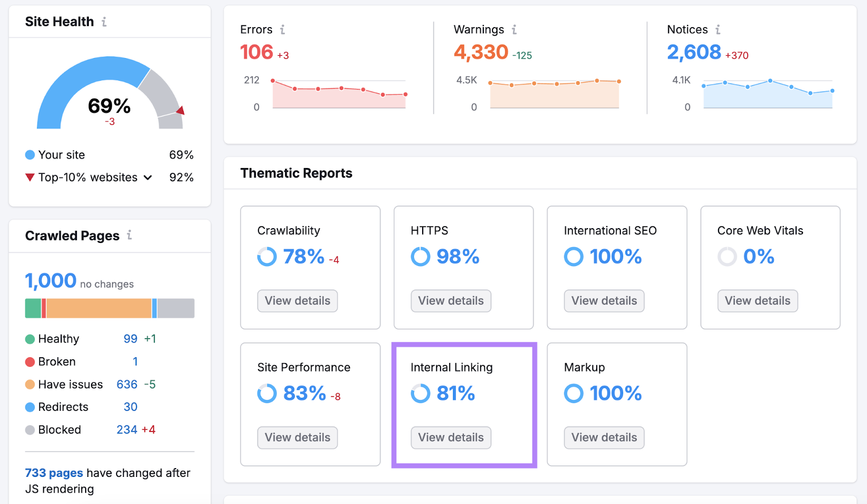
Task: Click the Thematic Reports heading
Action: 296,173
